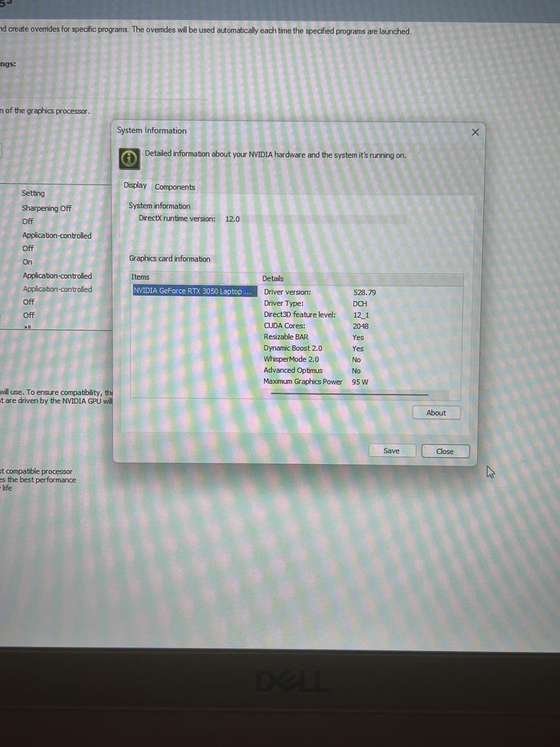Image resolution: width=560 pixels, height=747 pixels.
Task: Click the About button
Action: click(x=436, y=413)
